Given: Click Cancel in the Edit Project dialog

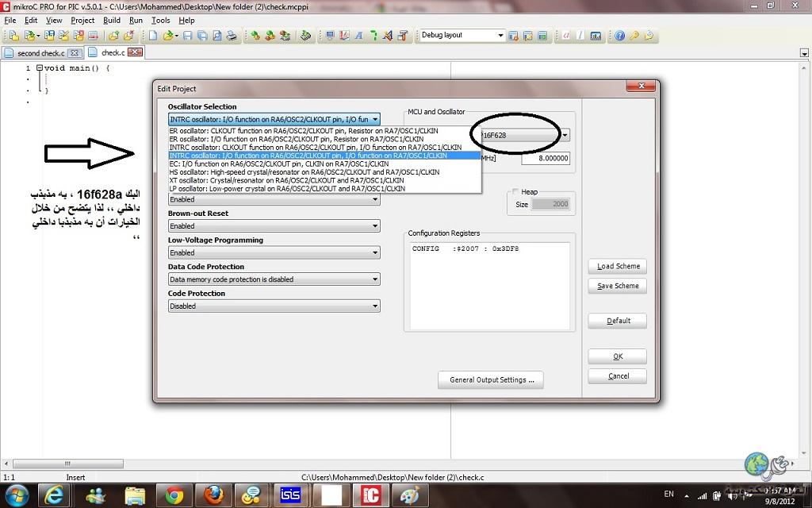Looking at the screenshot, I should (x=617, y=376).
